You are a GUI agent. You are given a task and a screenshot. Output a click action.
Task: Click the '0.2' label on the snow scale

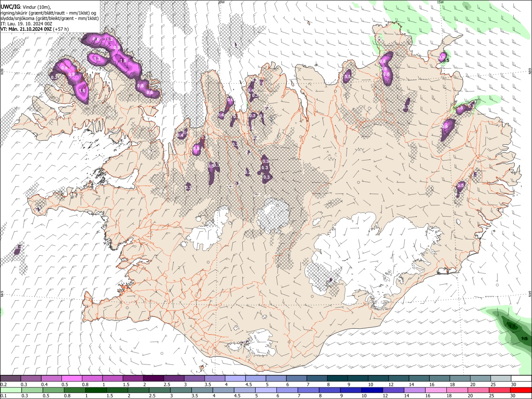4,384
